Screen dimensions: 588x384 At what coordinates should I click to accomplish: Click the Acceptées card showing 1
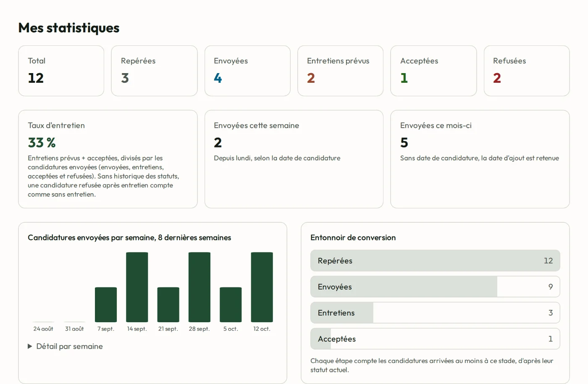tap(433, 71)
